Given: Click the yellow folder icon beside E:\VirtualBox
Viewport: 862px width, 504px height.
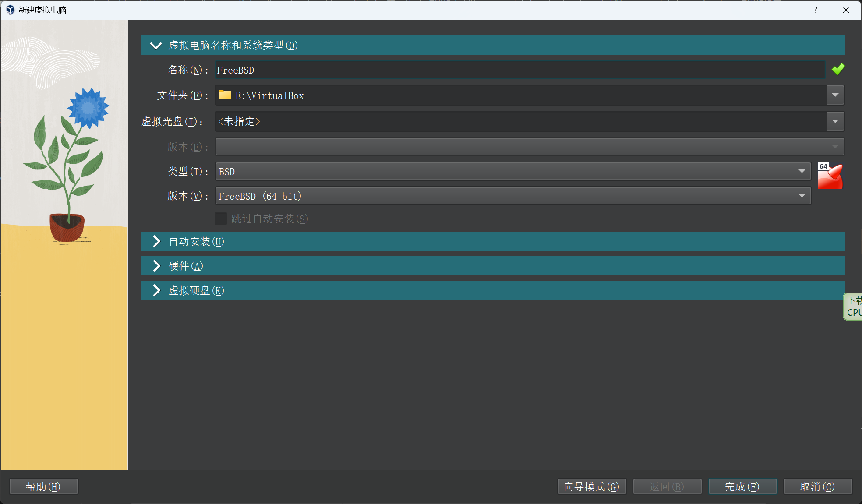Looking at the screenshot, I should (x=225, y=95).
